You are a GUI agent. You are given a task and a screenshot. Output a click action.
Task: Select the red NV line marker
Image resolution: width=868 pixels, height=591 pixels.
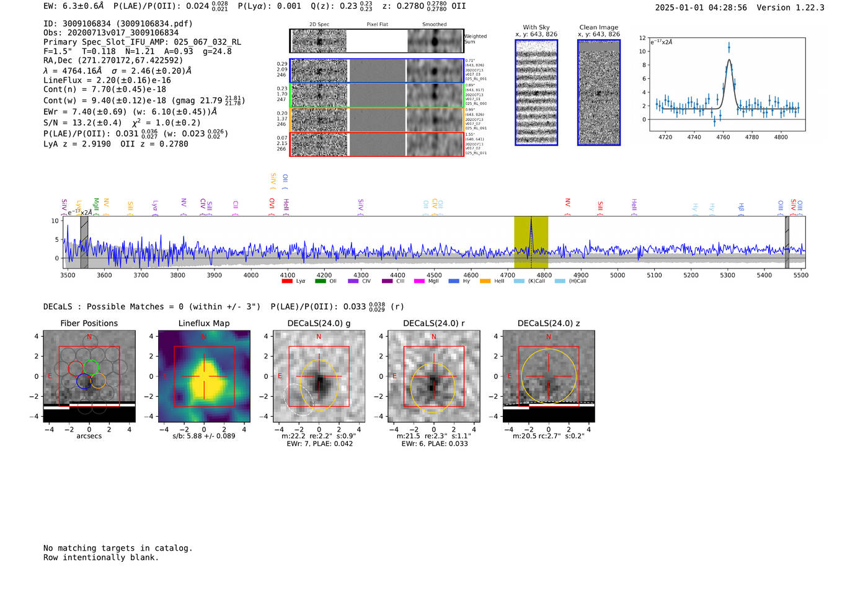pos(567,207)
